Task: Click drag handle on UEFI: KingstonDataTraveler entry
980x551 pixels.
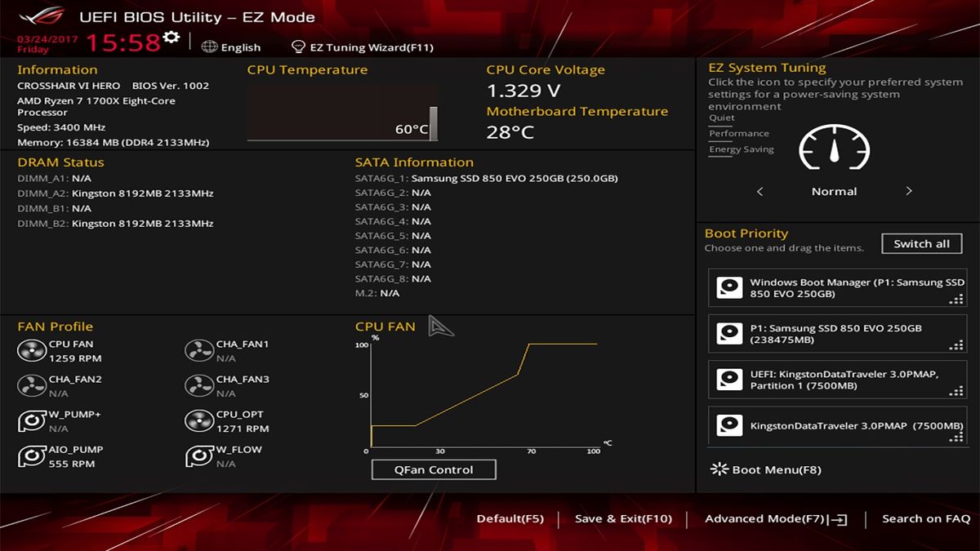Action: click(x=956, y=392)
